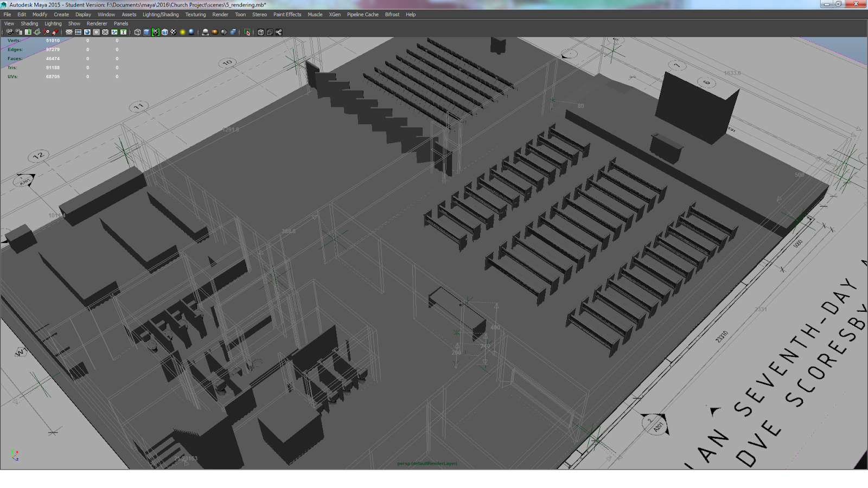Open the Help menu

411,15
